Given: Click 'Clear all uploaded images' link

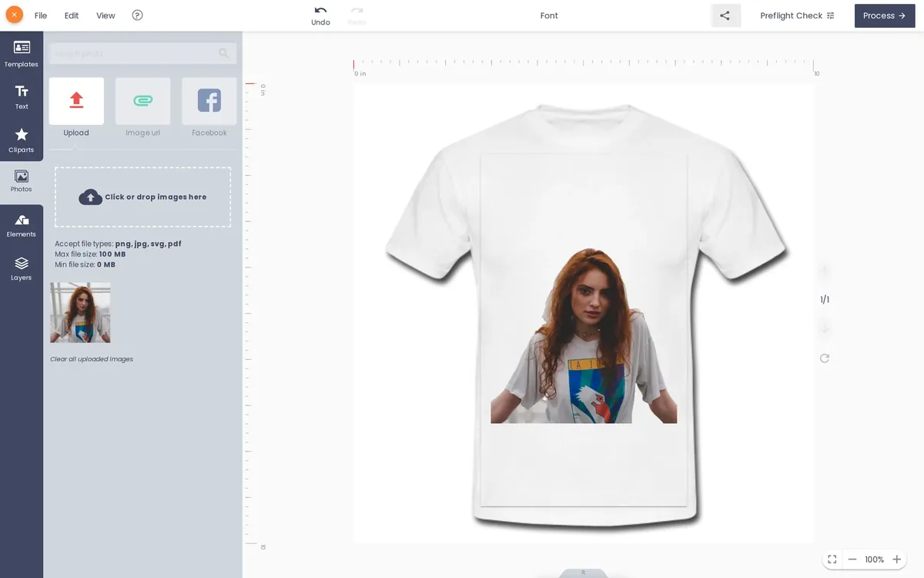Looking at the screenshot, I should click(92, 359).
